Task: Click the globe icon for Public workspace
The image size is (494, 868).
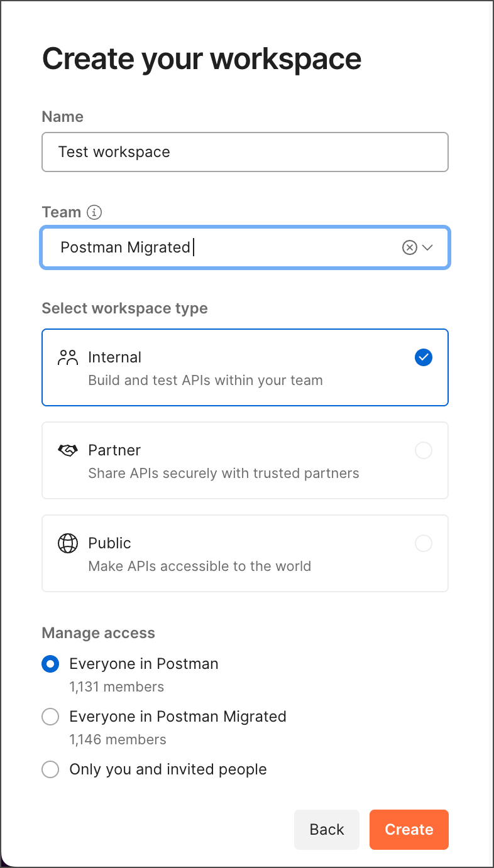Action: pos(68,543)
